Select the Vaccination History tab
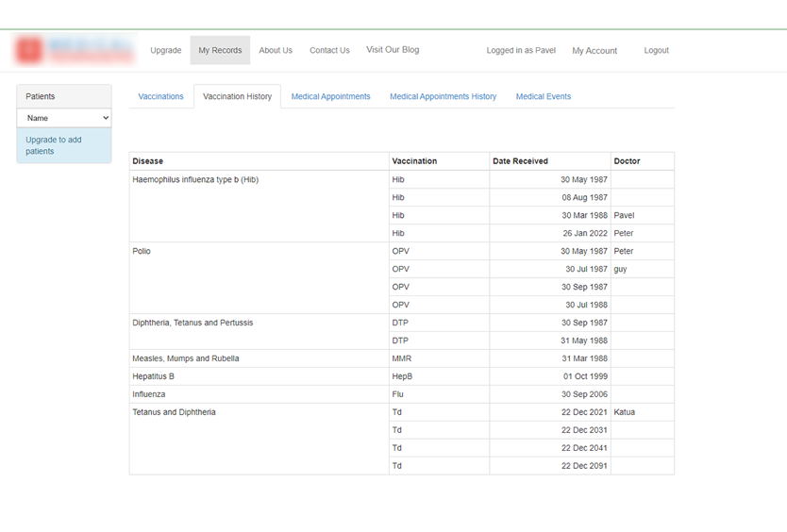This screenshot has height=532, width=787. [237, 96]
